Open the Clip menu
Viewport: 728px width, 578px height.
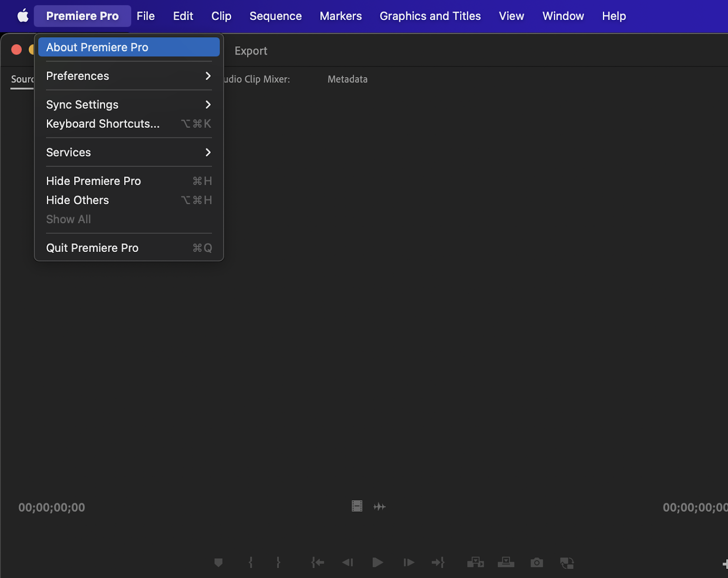point(221,16)
